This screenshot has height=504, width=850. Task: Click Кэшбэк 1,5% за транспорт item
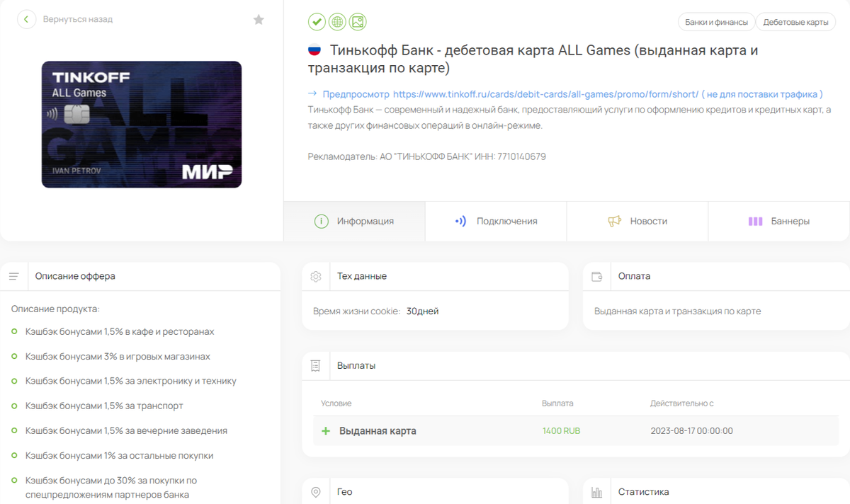pyautogui.click(x=104, y=406)
